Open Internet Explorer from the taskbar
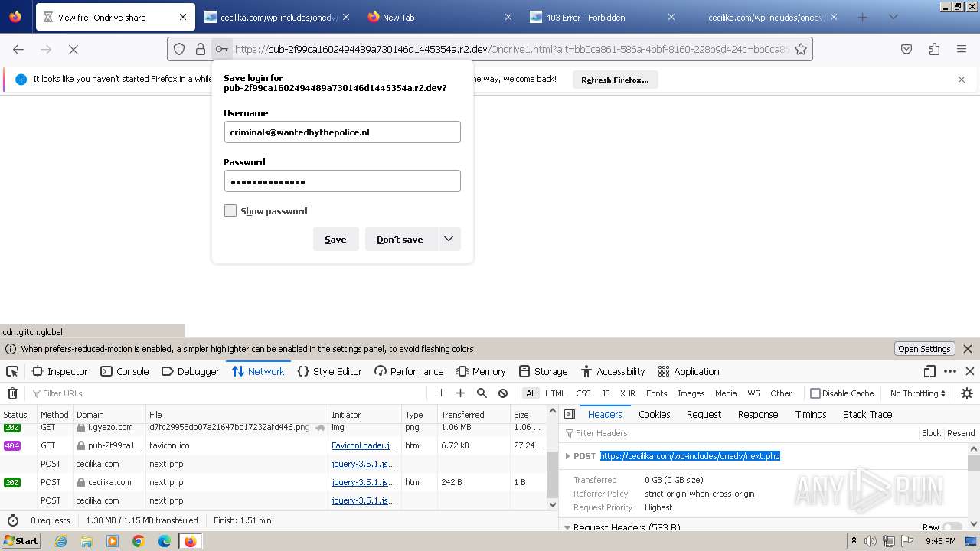Viewport: 980px width, 551px height. (x=60, y=541)
